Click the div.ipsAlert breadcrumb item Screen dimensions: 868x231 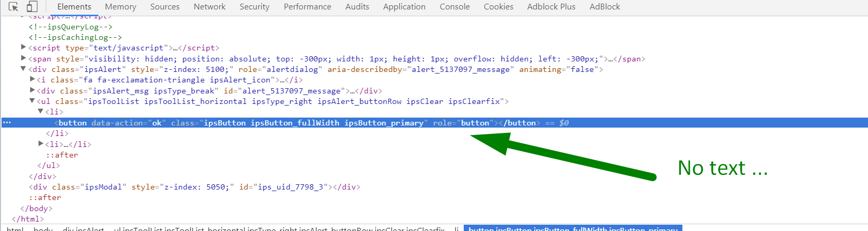[x=83, y=229]
